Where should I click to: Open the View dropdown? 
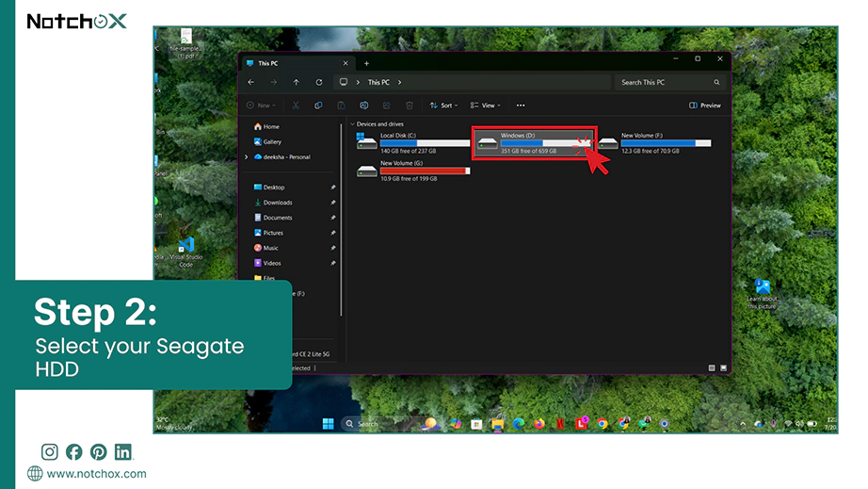485,106
